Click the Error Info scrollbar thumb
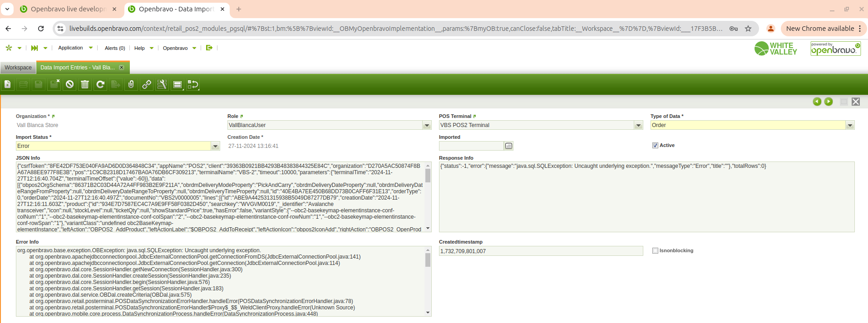Screen dimensions: 868x323 [428, 260]
